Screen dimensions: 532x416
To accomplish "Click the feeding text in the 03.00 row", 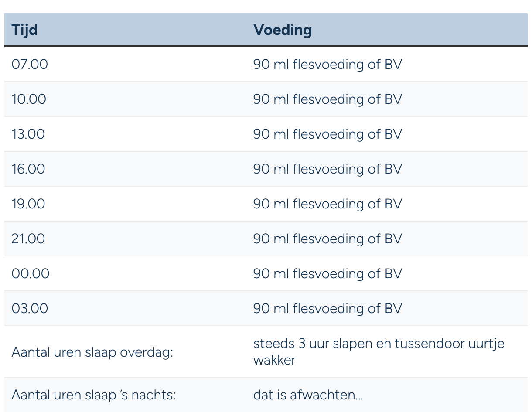I will tap(327, 308).
